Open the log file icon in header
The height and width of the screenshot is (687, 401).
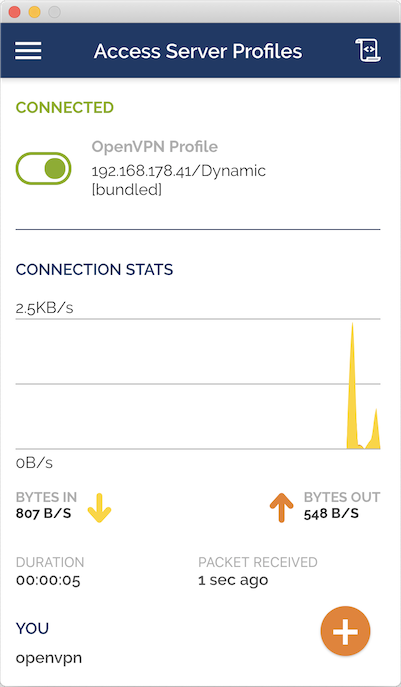367,50
